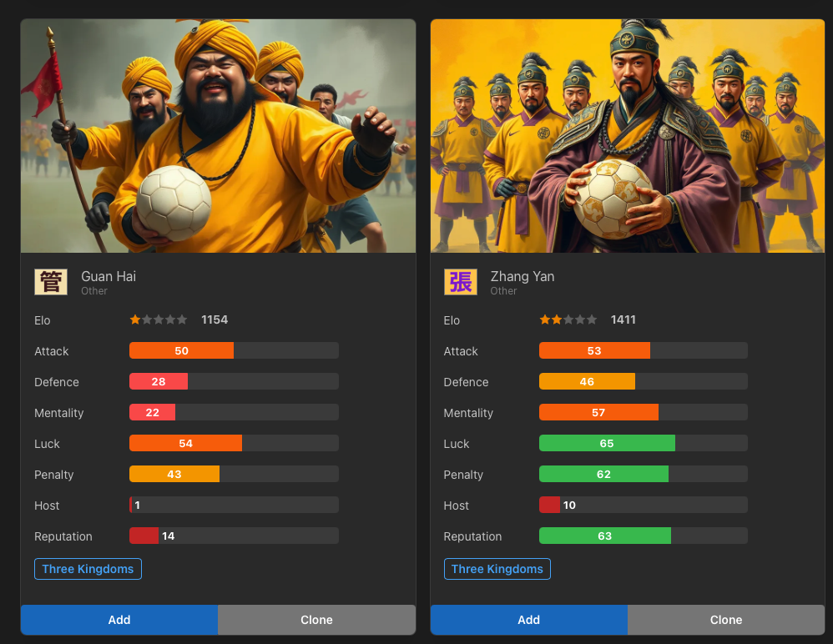Screen dimensions: 833x644
Task: Clone the Zhang Yan card
Action: tap(726, 620)
